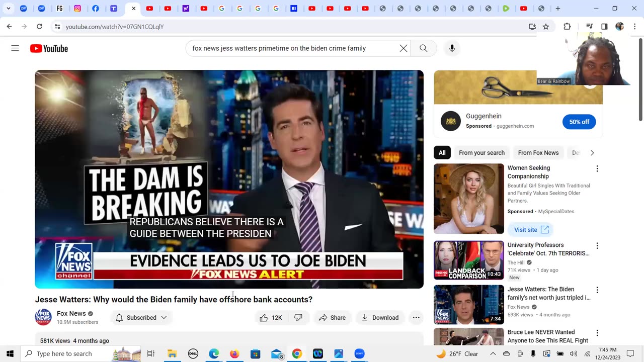Screen dimensions: 644x362
Task: View site information icon in address bar
Action: tap(57, 27)
